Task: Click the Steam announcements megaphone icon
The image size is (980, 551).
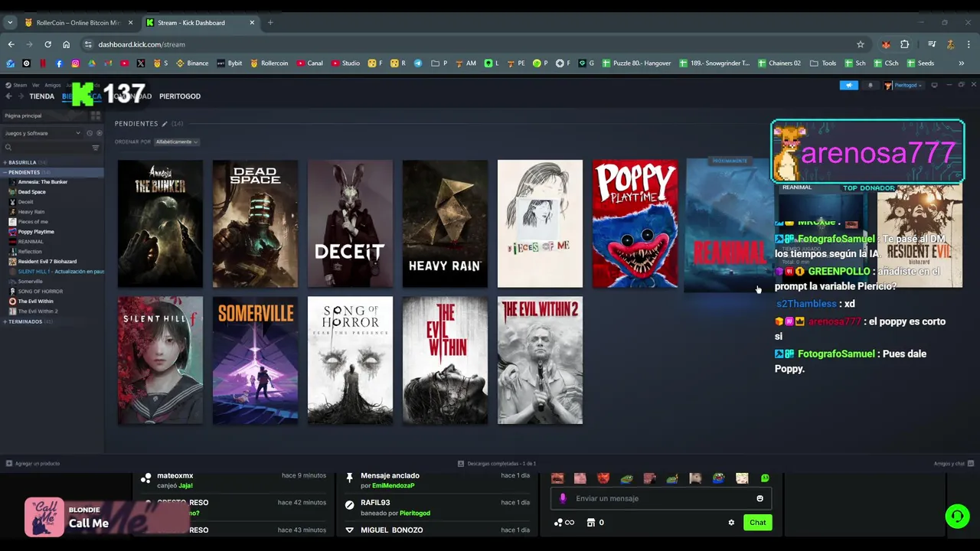Action: click(849, 85)
